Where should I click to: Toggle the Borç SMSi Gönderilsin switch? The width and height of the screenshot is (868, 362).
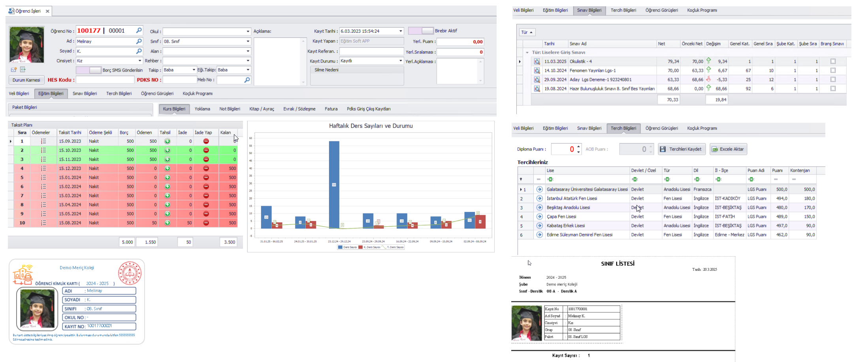point(88,70)
